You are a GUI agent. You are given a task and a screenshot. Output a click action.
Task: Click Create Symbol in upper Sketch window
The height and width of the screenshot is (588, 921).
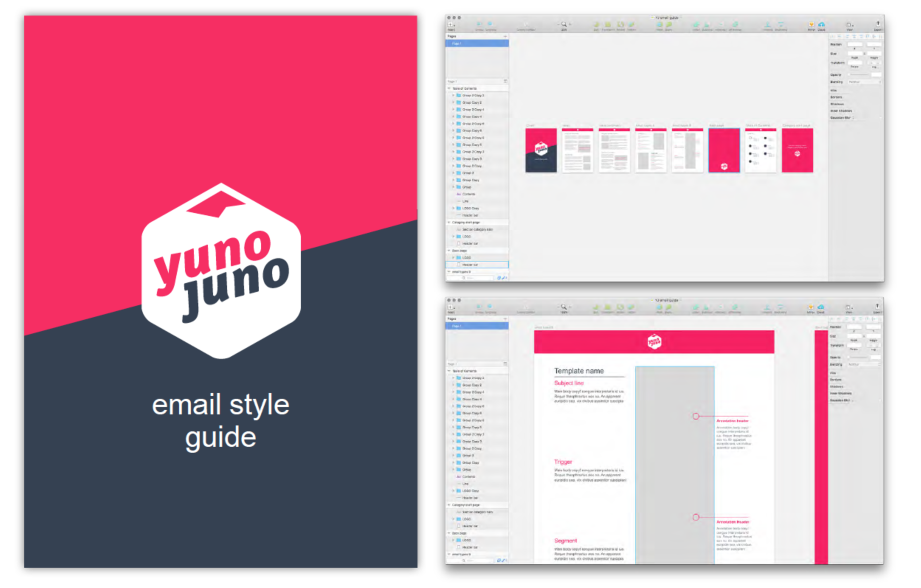(526, 25)
